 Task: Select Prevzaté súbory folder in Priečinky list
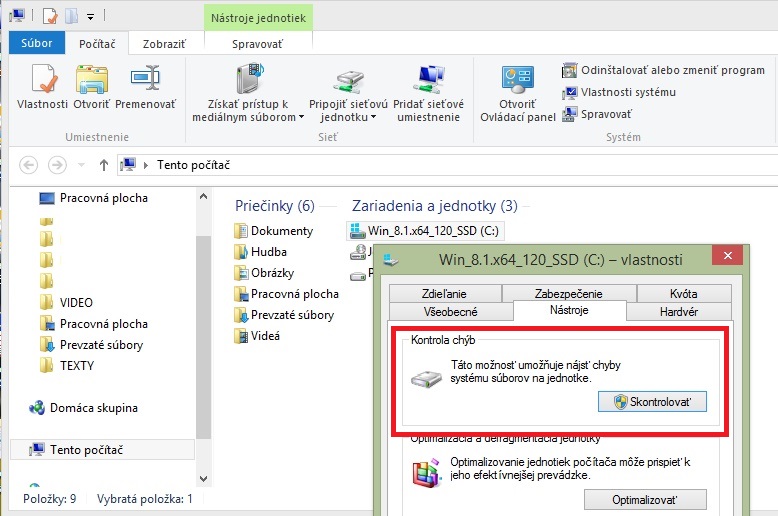[x=284, y=315]
